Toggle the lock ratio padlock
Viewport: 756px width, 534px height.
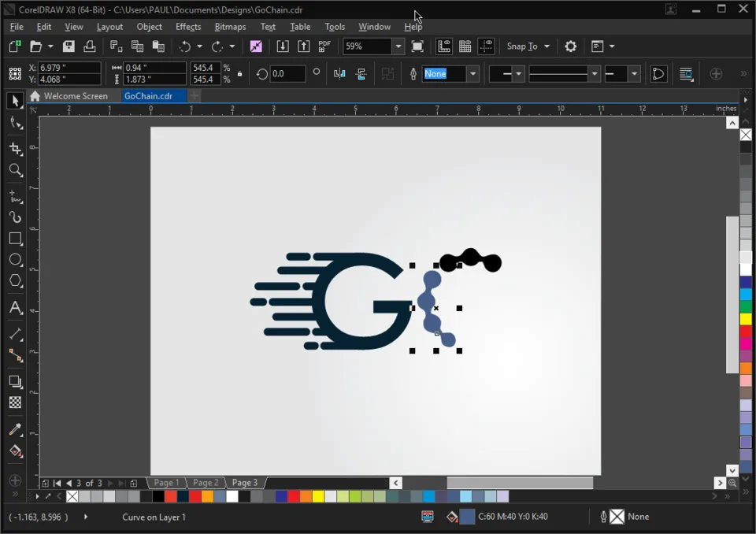(239, 74)
